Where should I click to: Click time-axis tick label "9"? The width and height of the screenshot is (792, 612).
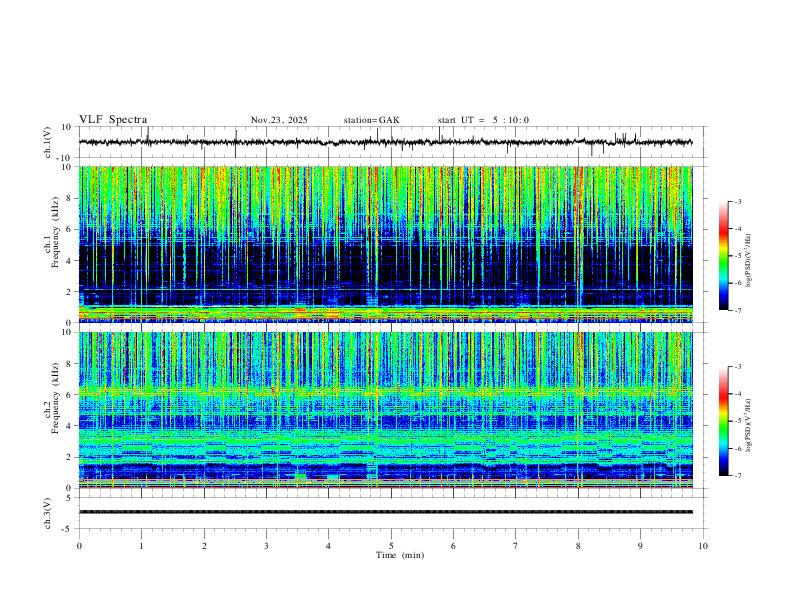click(x=640, y=546)
